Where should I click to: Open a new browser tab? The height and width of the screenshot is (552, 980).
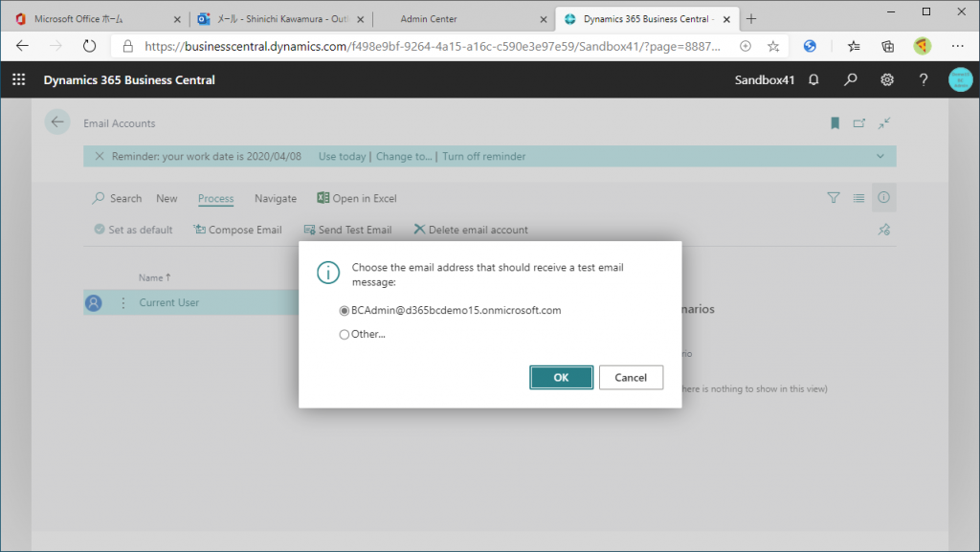point(751,19)
